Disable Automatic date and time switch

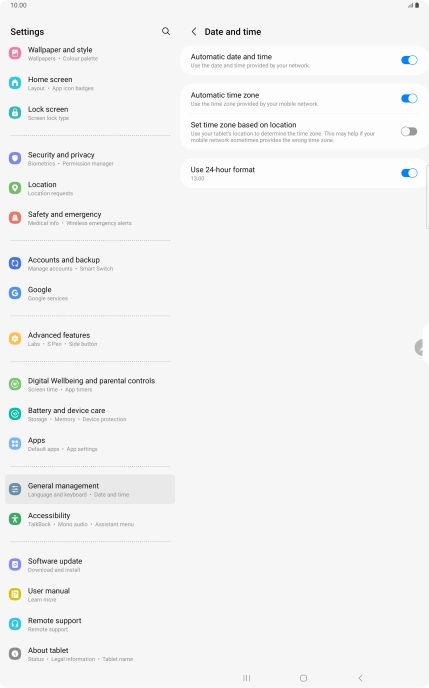coord(409,60)
